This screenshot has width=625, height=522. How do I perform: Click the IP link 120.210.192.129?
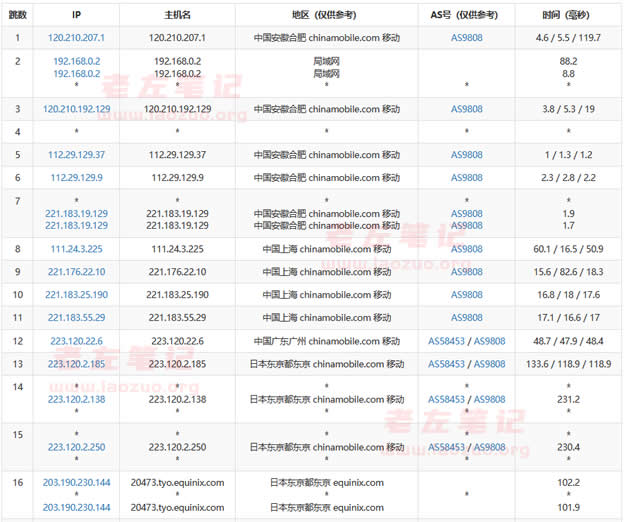coord(77,109)
